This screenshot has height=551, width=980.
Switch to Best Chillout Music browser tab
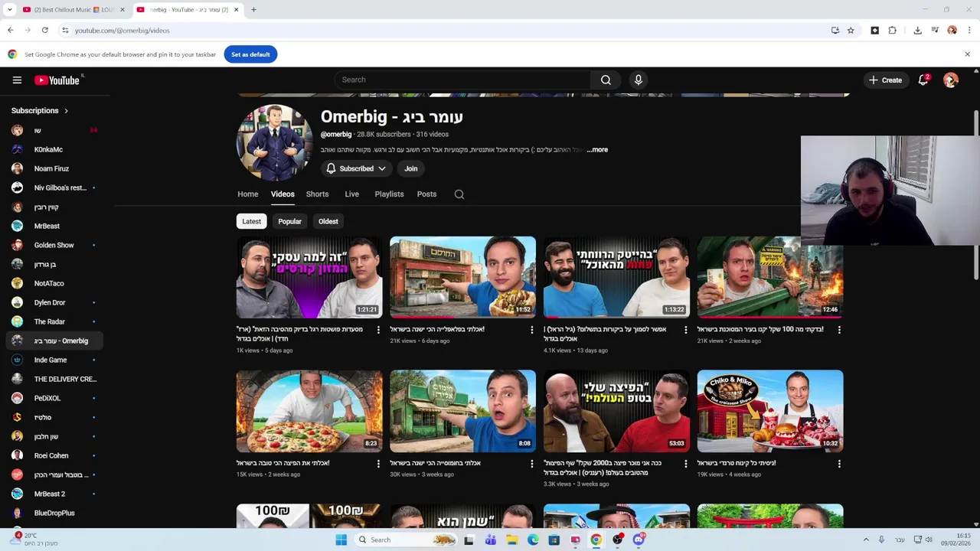click(73, 10)
